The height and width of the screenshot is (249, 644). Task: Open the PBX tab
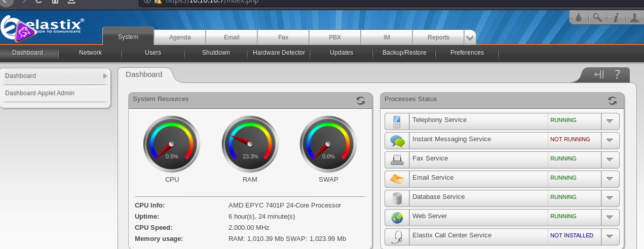[x=335, y=37]
